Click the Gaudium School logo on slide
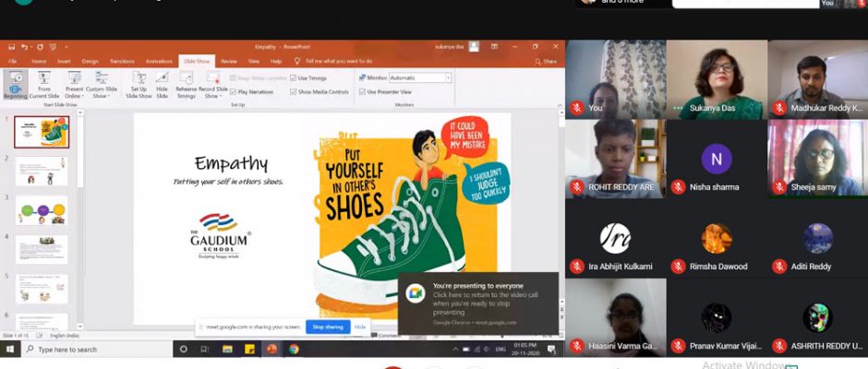 click(221, 235)
